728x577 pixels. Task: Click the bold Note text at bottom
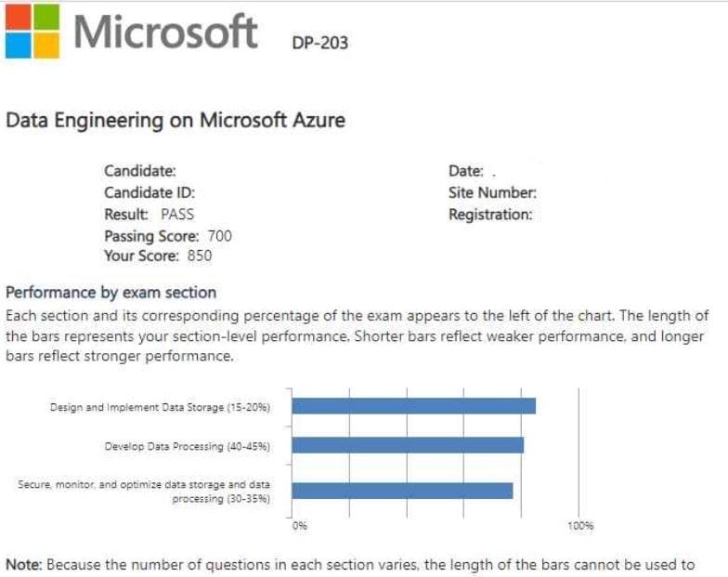pyautogui.click(x=23, y=564)
